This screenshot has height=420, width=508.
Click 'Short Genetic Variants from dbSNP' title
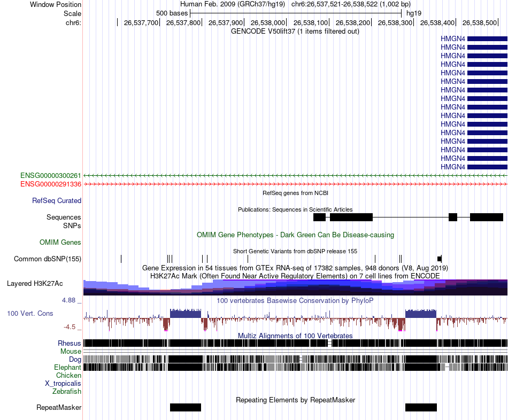[x=295, y=251]
